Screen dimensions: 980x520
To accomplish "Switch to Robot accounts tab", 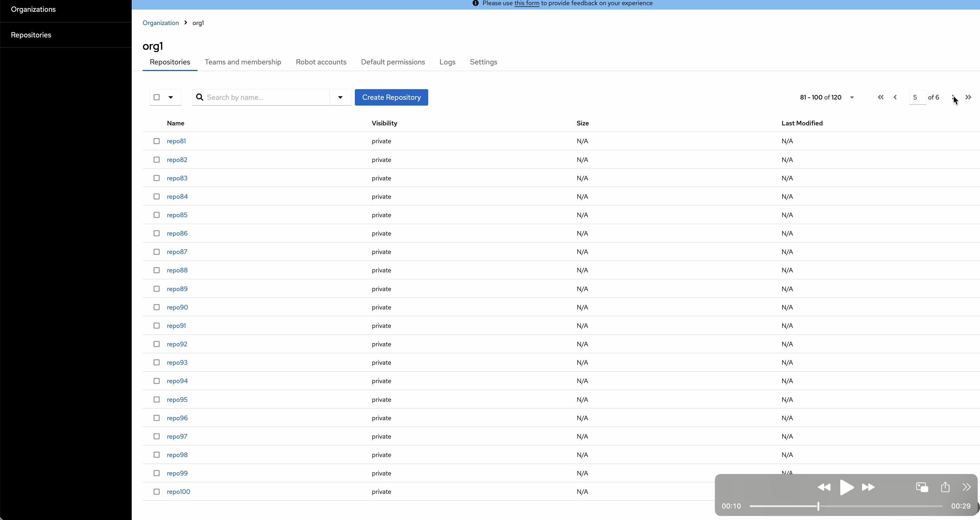I will 321,62.
